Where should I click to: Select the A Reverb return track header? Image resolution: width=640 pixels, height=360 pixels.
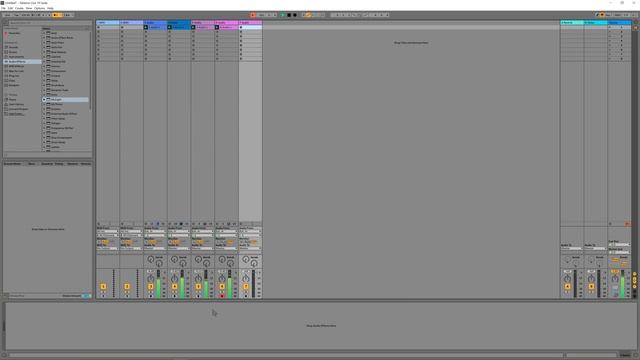click(x=572, y=22)
